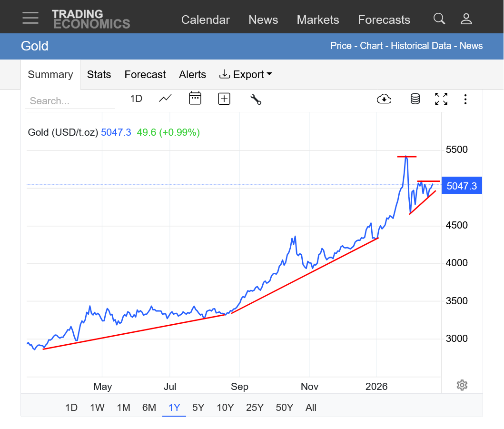Open Markets in top navigation
Screen dimensions: 504x429
(318, 20)
